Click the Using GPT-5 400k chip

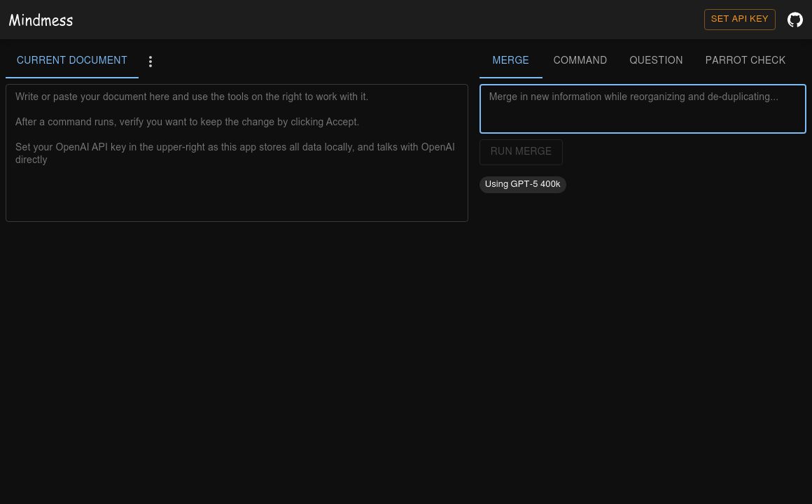[522, 185]
